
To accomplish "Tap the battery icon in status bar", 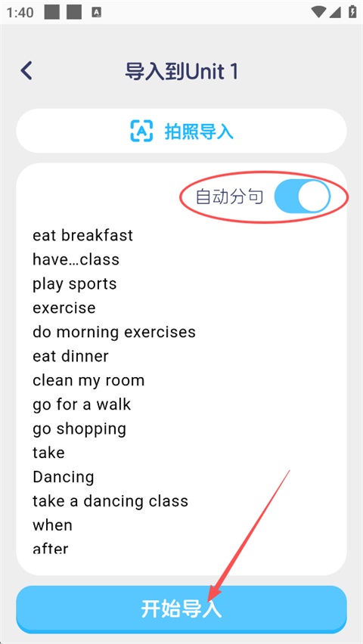I will (352, 12).
